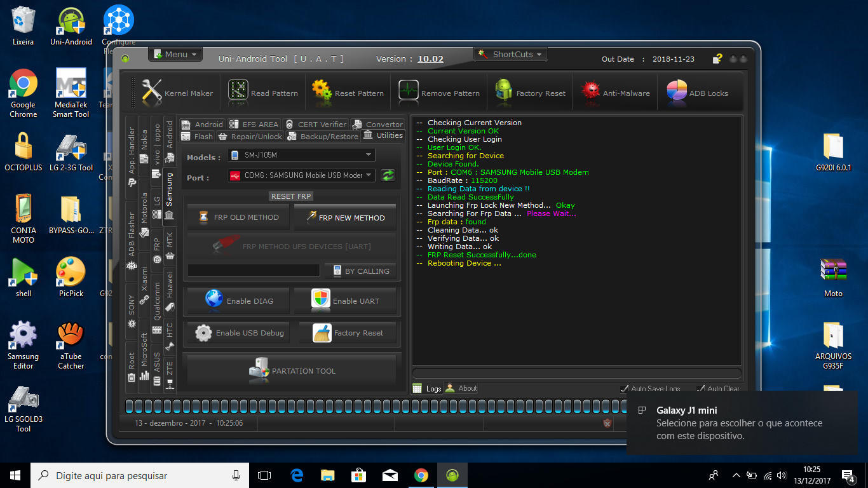Click the version number 10.02 link

click(430, 59)
